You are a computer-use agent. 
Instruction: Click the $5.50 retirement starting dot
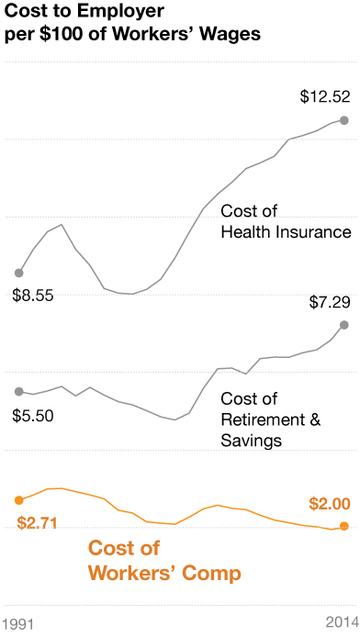(19, 391)
